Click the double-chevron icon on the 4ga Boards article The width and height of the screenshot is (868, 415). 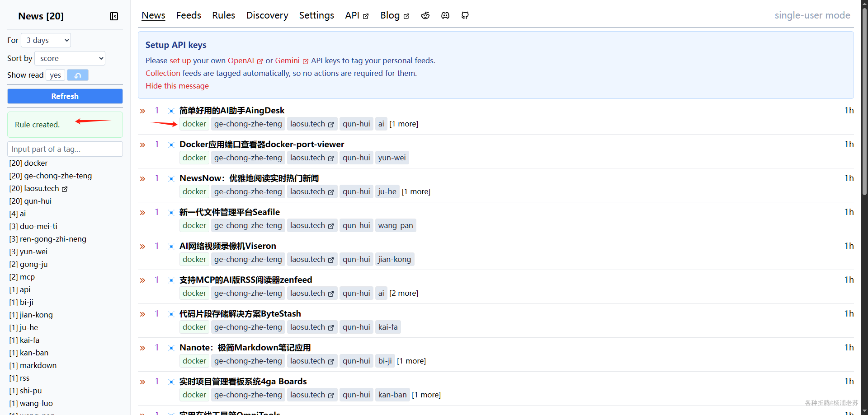point(142,382)
